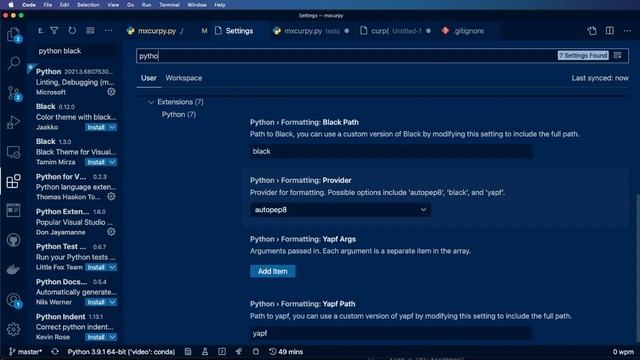Split the editor to the right
Screen dimensions: 640x360
click(610, 31)
